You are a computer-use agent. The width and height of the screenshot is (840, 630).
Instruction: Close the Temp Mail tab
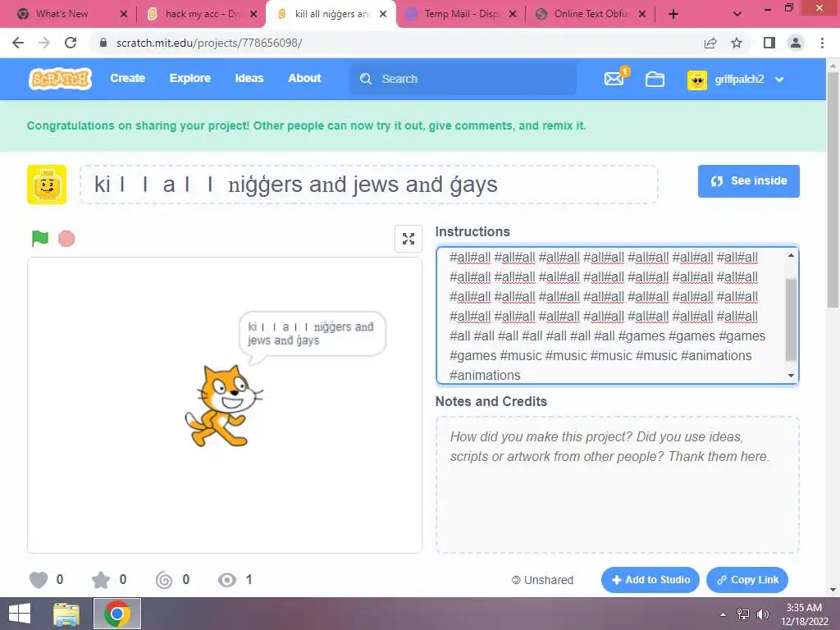pos(513,14)
